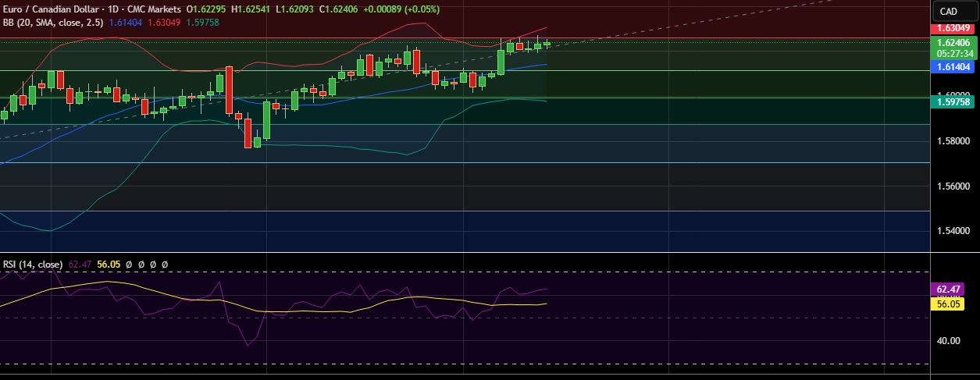Screen dimensions: 980x380
Task: Click the Euro / Canadian Dollar symbol title
Action: point(54,9)
